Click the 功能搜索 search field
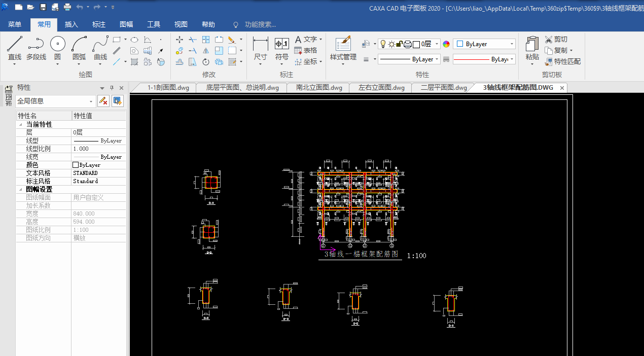Viewport: 644px width, 356px height. tap(260, 24)
